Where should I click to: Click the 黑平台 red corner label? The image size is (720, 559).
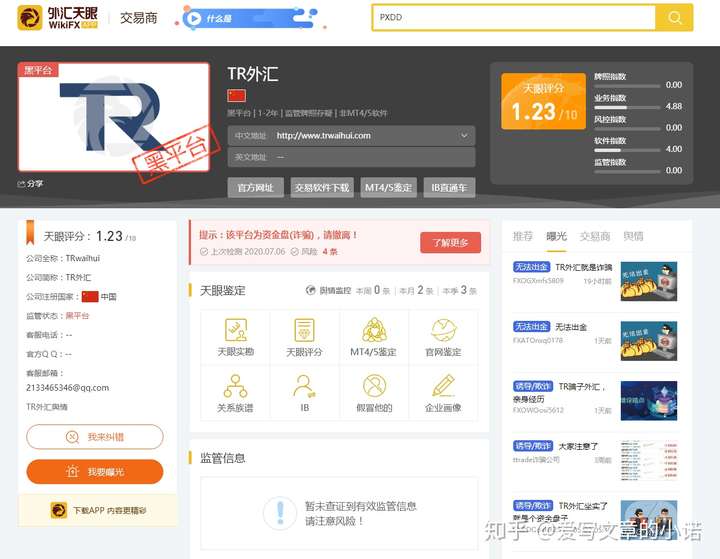click(38, 70)
